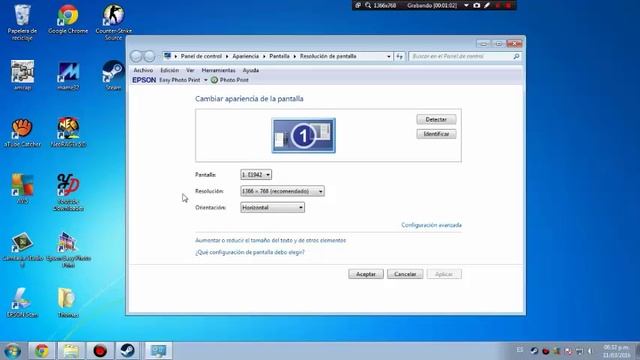Image resolution: width=640 pixels, height=360 pixels.
Task: Click the back navigation arrow
Action: tap(137, 56)
